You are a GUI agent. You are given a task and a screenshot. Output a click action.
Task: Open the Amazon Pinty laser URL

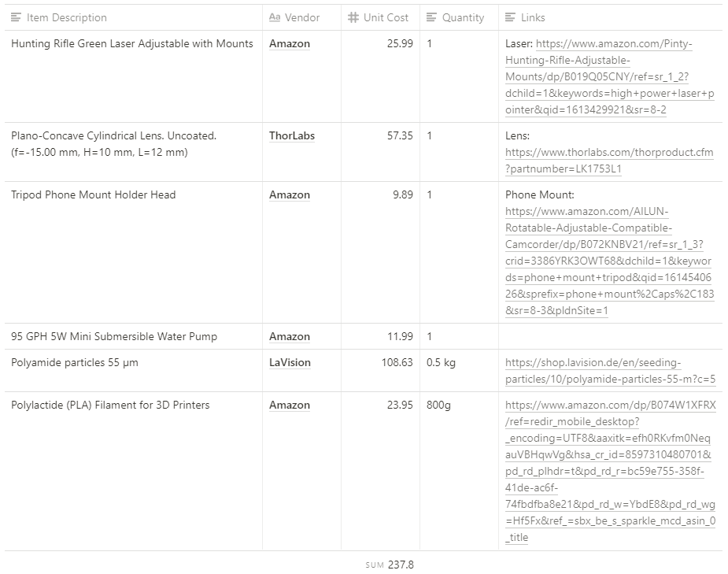(598, 77)
